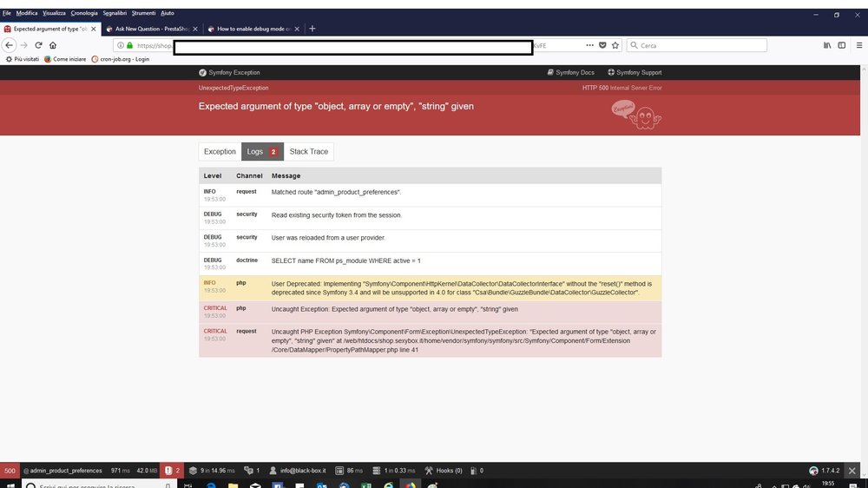Image resolution: width=868 pixels, height=488 pixels.
Task: Open admin_product_preferences route in profiler toolbar
Action: pyautogui.click(x=62, y=471)
